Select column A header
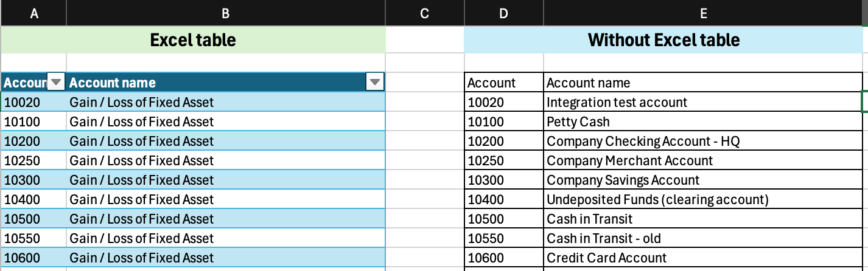868x271 pixels. (x=33, y=13)
